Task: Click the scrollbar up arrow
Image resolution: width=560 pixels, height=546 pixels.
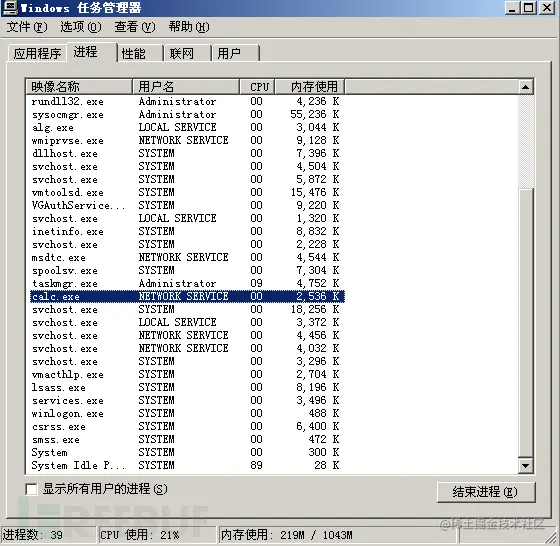Action: point(525,87)
